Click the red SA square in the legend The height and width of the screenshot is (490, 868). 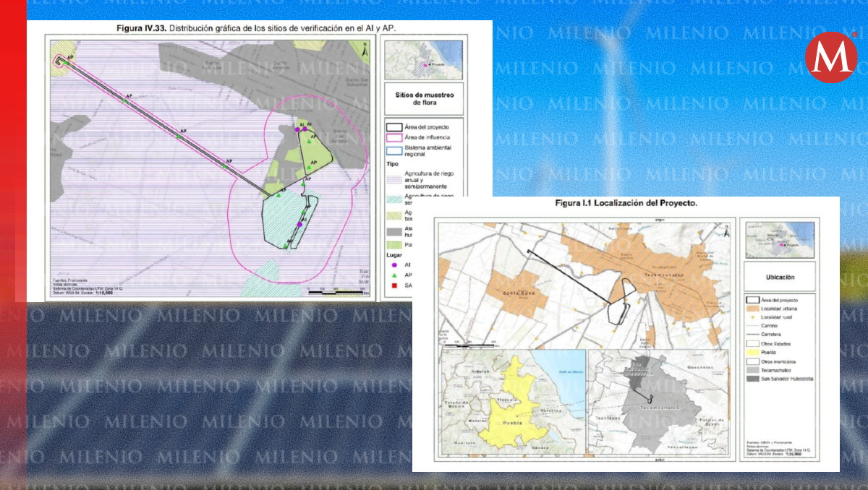393,286
